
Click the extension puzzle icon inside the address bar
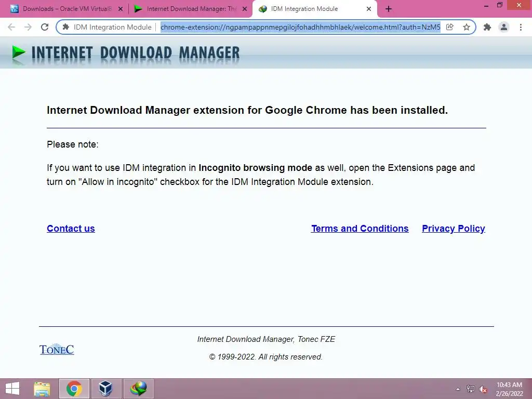click(66, 27)
